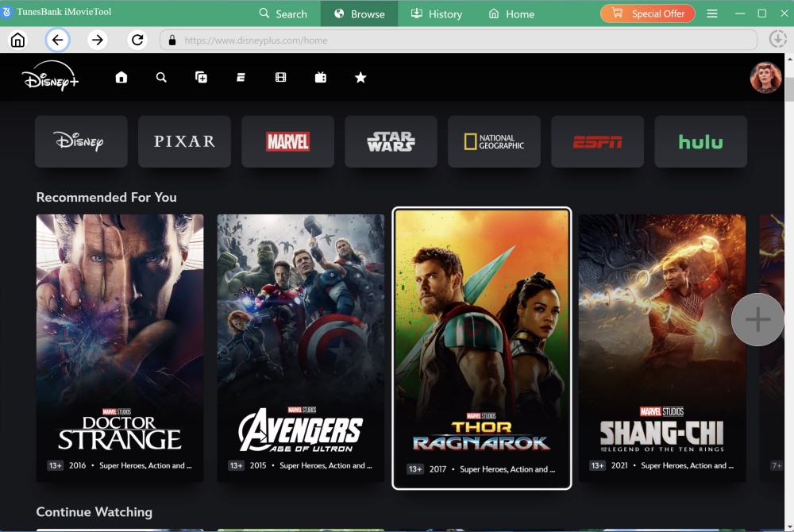Open the Watchlist plus icon in navigation
Image resolution: width=794 pixels, height=532 pixels.
[x=202, y=77]
